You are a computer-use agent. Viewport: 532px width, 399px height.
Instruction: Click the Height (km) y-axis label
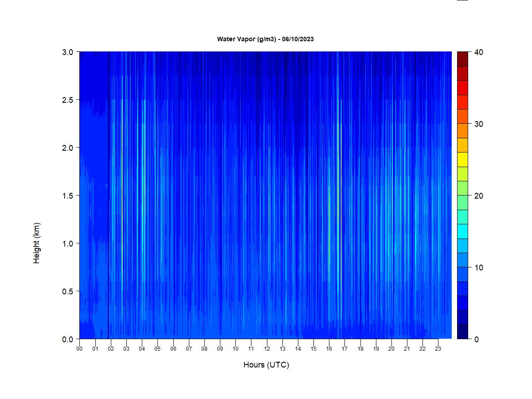tap(37, 243)
